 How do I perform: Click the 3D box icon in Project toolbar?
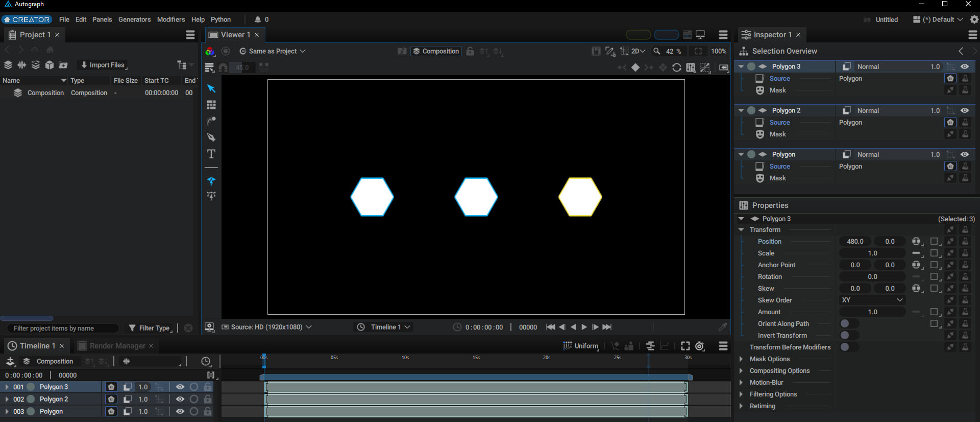click(50, 65)
